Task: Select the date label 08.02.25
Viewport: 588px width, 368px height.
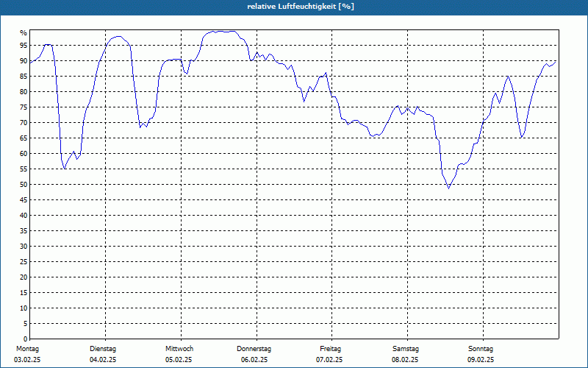Action: click(405, 360)
